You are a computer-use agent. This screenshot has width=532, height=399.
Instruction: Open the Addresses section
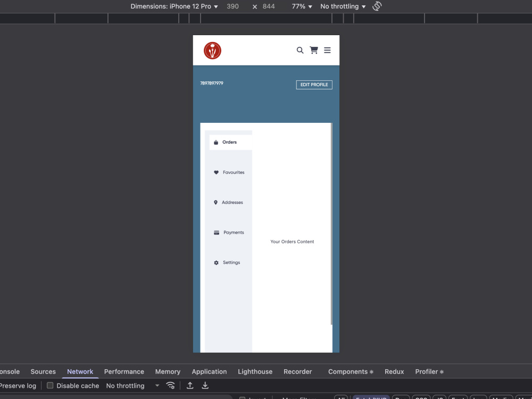231,203
